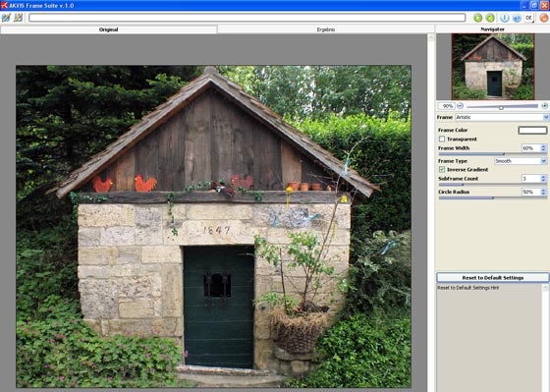Switch to the Ergebnis tab
Image resolution: width=550 pixels, height=392 pixels.
(x=326, y=29)
